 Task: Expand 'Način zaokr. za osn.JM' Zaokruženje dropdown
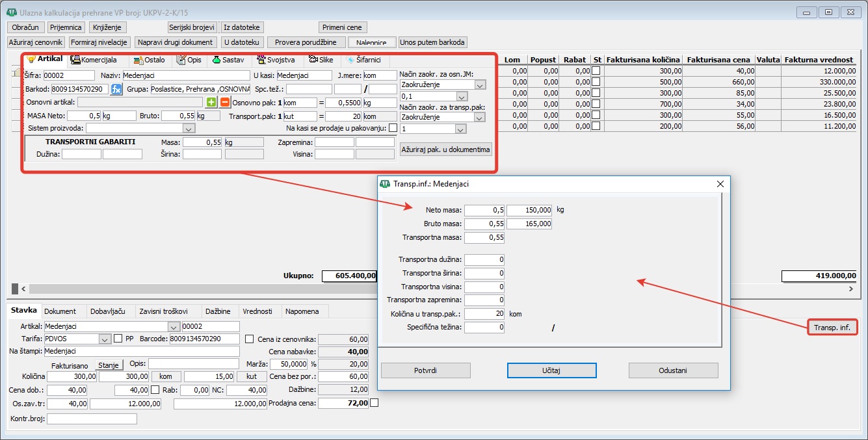pyautogui.click(x=480, y=84)
